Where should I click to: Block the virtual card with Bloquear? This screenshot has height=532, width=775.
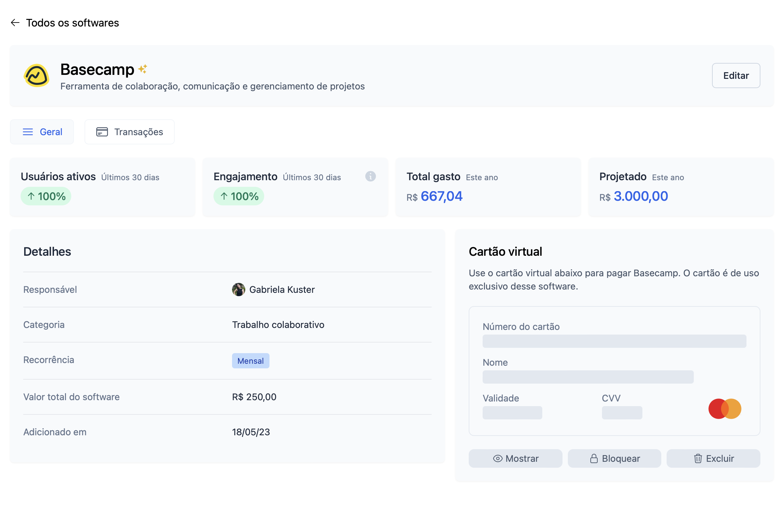pyautogui.click(x=614, y=459)
